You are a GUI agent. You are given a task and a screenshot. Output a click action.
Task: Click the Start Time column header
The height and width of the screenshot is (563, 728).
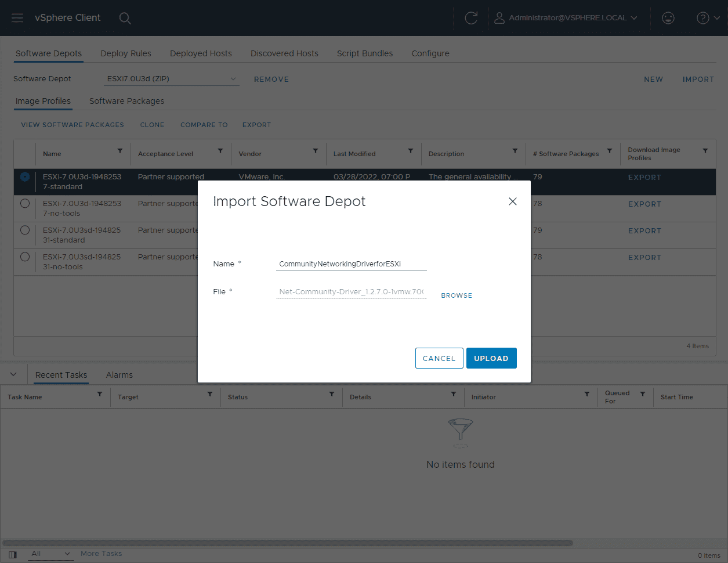677,397
